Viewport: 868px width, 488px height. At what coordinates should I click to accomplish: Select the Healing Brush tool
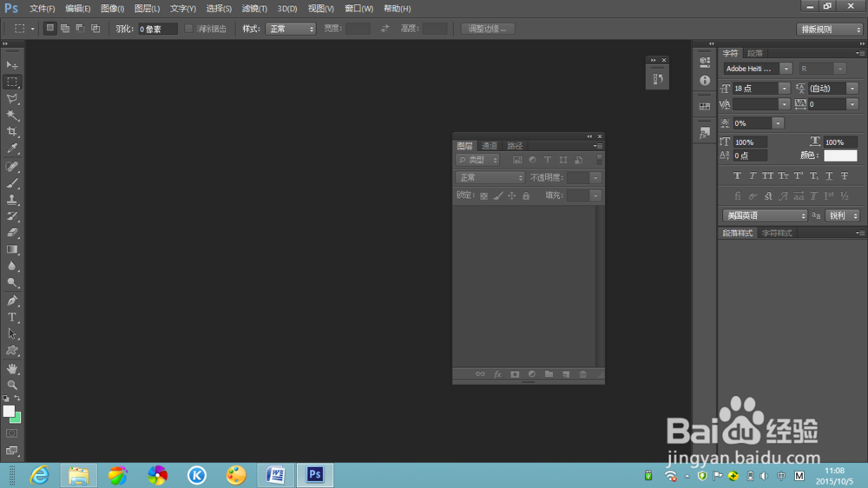click(x=12, y=166)
